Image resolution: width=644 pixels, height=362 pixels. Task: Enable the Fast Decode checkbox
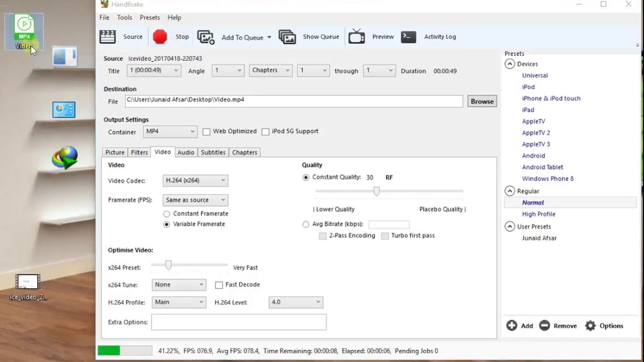(219, 285)
